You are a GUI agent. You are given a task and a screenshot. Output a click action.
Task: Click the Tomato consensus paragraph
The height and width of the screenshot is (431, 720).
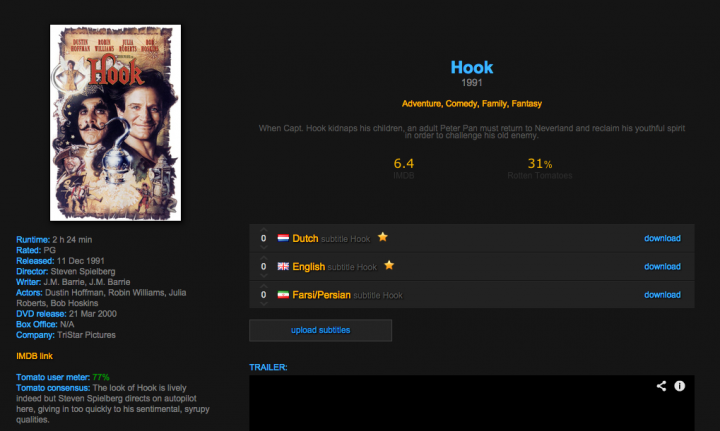click(113, 404)
